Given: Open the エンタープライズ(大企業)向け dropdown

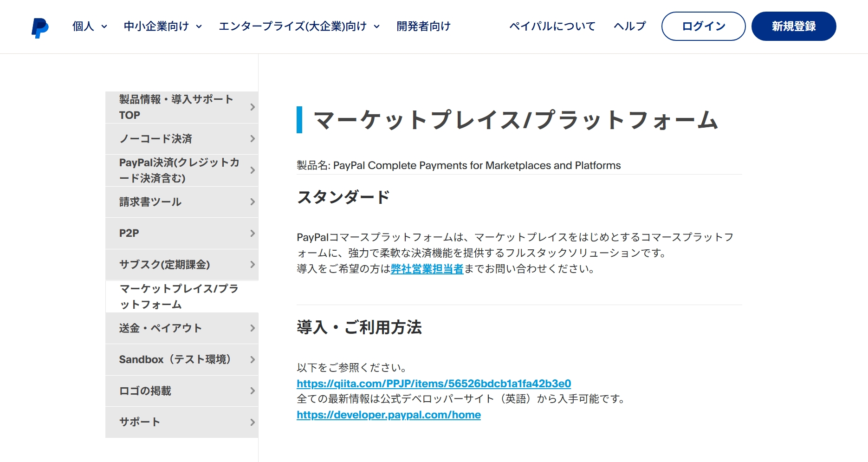Looking at the screenshot, I should click(x=299, y=26).
